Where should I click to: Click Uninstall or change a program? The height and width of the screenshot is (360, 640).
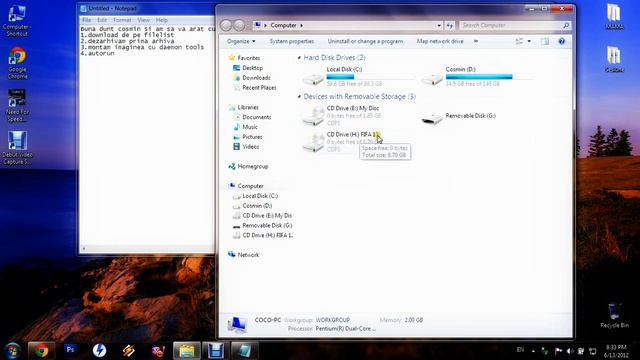pos(365,41)
